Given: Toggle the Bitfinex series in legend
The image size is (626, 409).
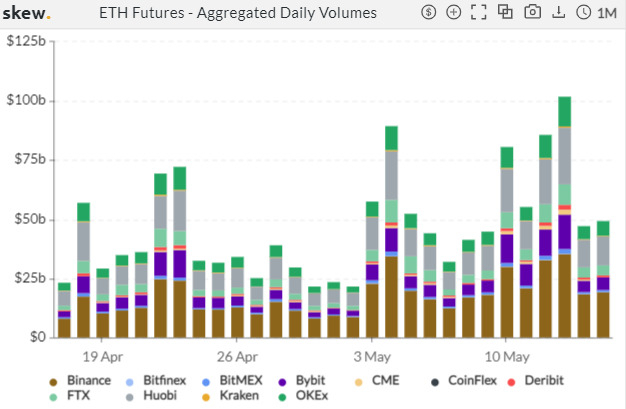Looking at the screenshot, I should tap(156, 381).
